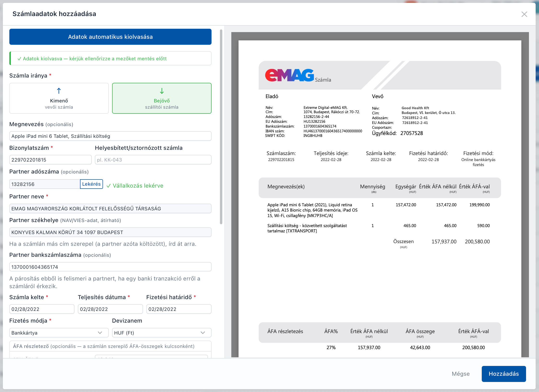Image resolution: width=539 pixels, height=392 pixels.
Task: Change the Fizetési határidő date field
Action: (179, 309)
